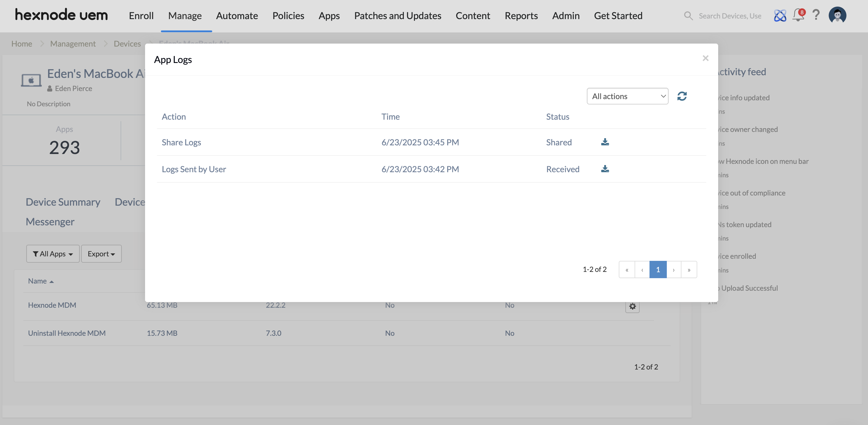Go to last page of App Logs
This screenshot has width=868, height=425.
click(689, 269)
